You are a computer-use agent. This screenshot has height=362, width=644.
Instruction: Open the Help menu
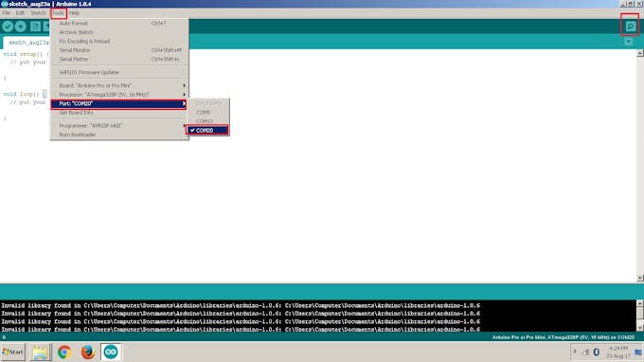click(74, 13)
